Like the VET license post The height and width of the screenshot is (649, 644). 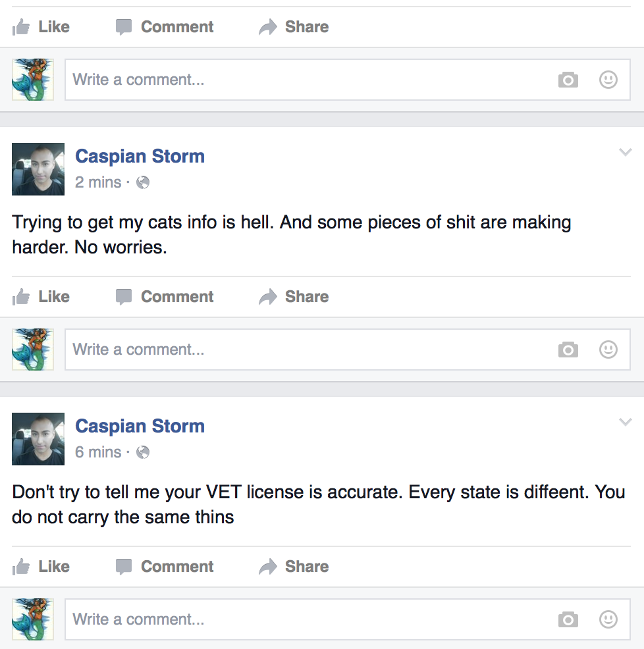(x=41, y=567)
